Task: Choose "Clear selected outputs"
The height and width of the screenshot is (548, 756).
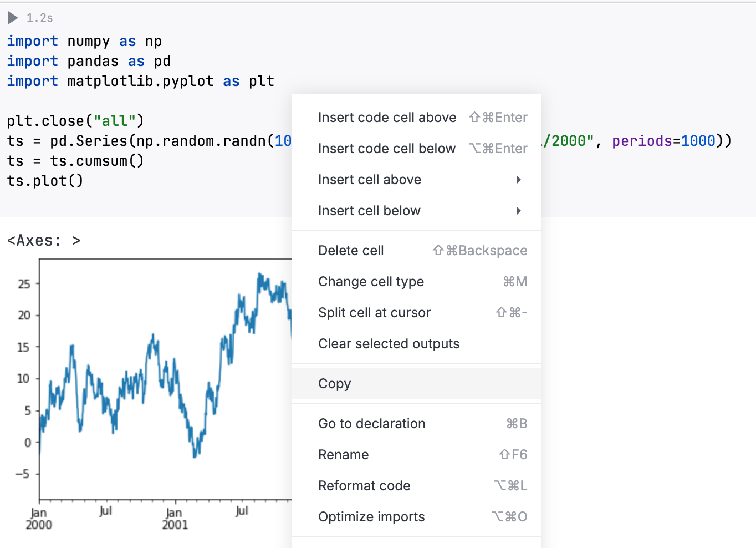Action: point(389,343)
